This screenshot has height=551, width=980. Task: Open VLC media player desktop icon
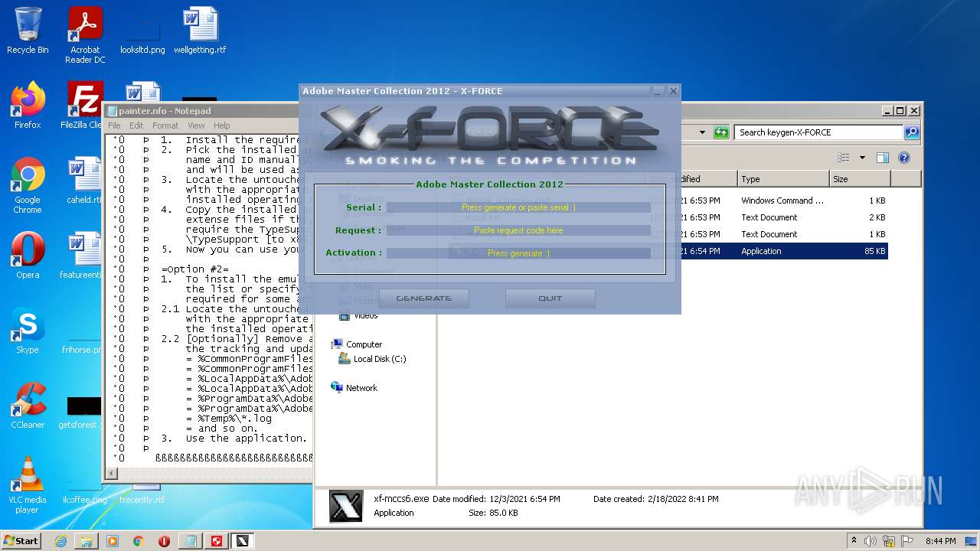point(28,485)
